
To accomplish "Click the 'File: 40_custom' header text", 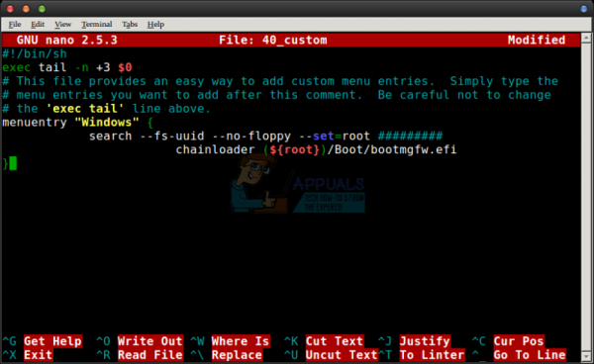I will pyautogui.click(x=273, y=41).
